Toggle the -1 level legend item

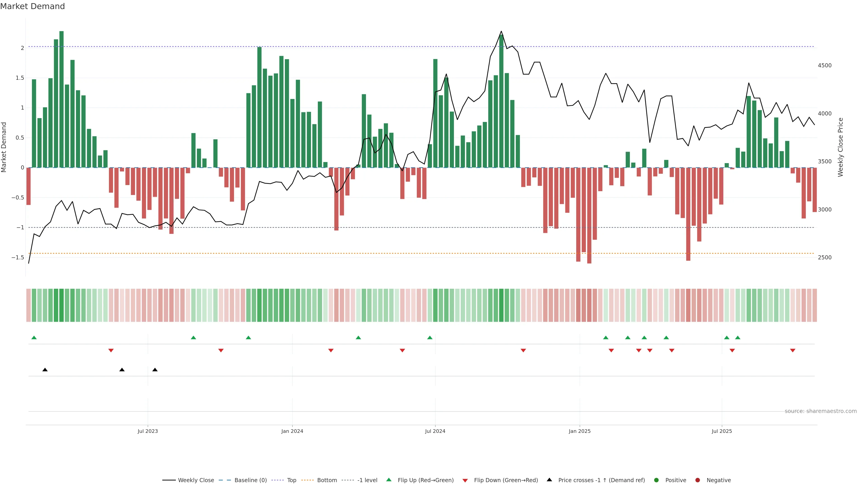tap(367, 480)
